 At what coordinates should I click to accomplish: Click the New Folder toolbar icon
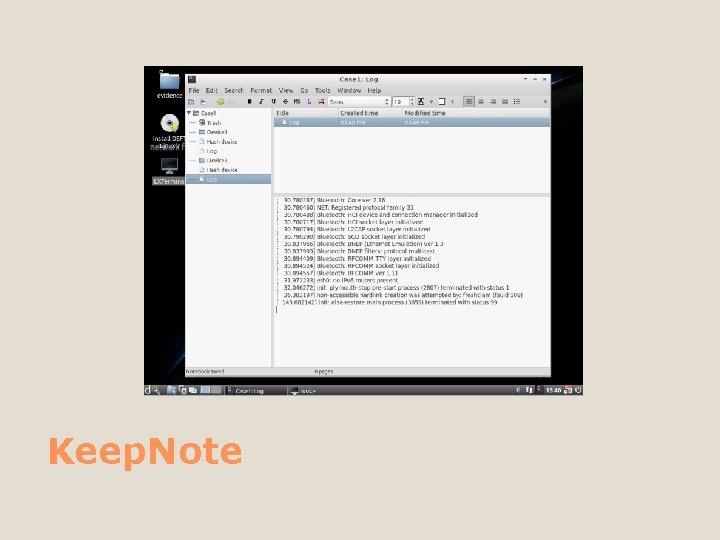191,101
